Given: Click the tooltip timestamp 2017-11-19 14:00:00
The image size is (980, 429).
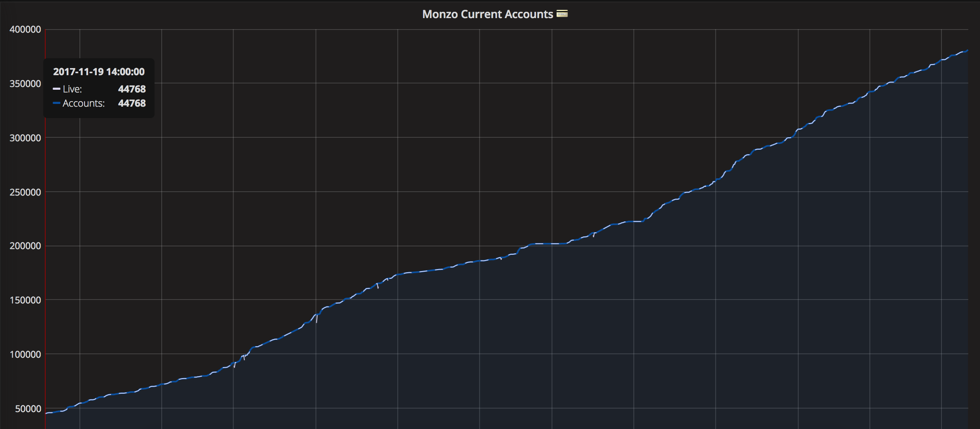Looking at the screenshot, I should coord(99,72).
